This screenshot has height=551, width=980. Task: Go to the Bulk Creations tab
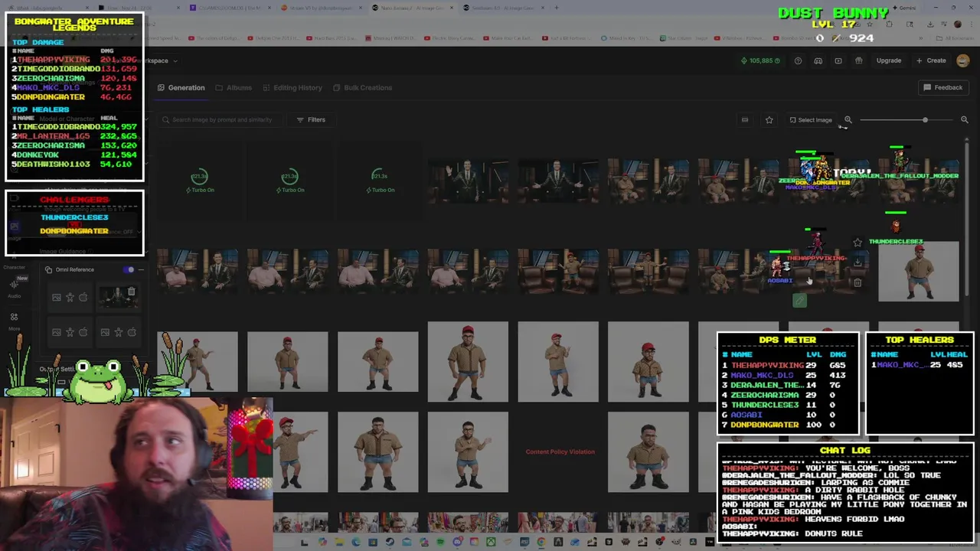tap(362, 87)
